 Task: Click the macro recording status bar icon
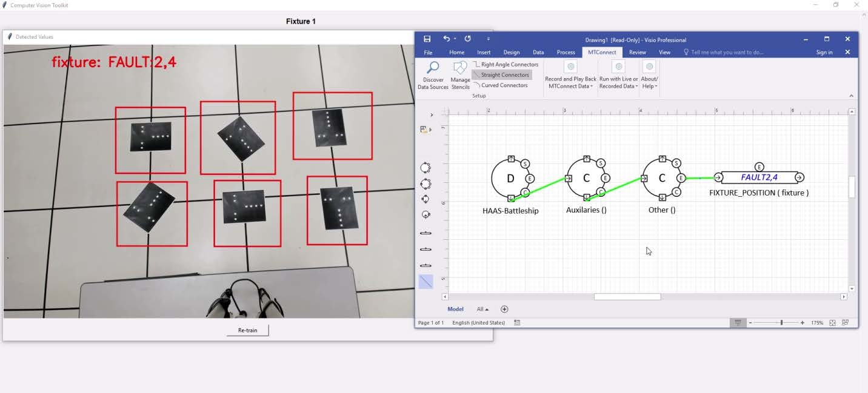pos(517,323)
